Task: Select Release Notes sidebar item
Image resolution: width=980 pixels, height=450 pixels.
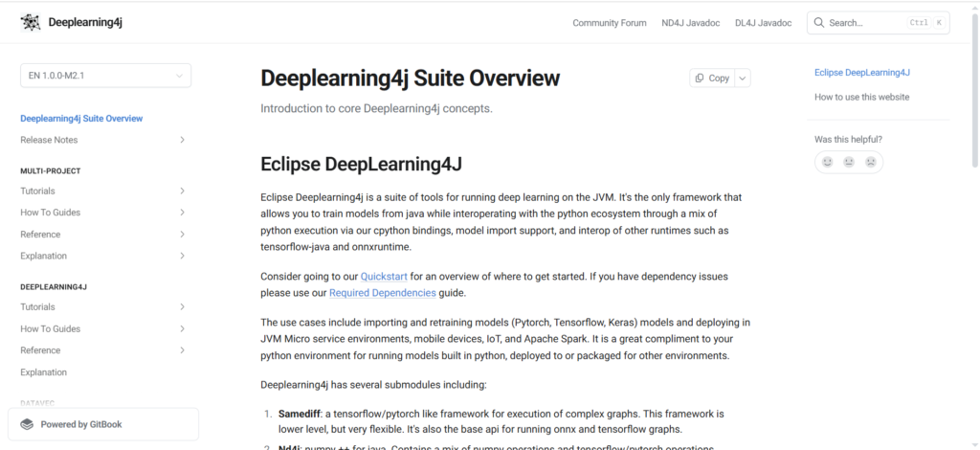Action: pos(49,140)
